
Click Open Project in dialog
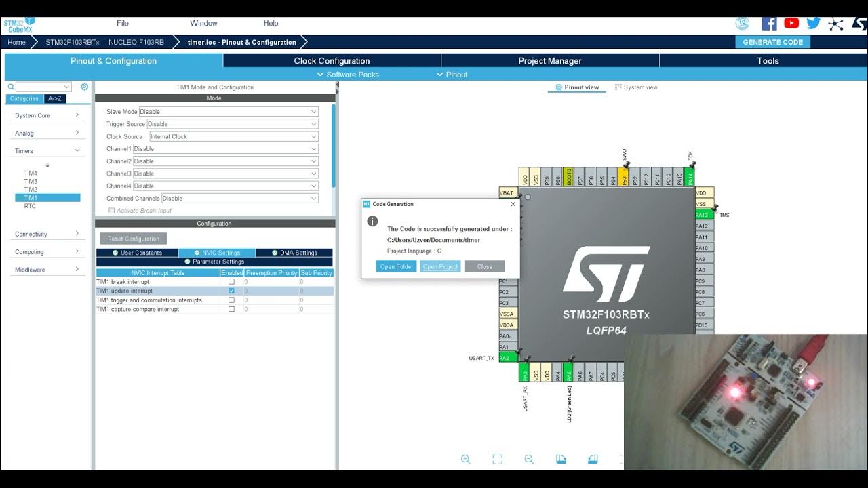click(x=441, y=266)
